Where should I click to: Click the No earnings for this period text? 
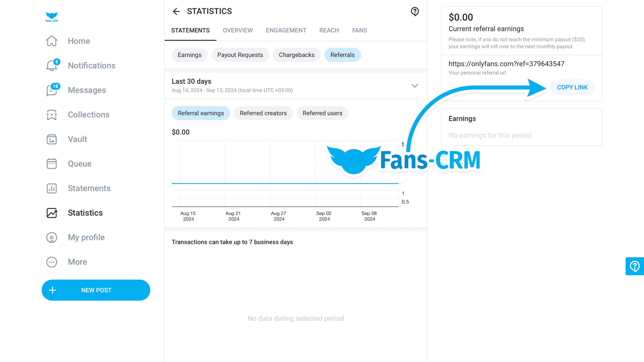(x=490, y=135)
